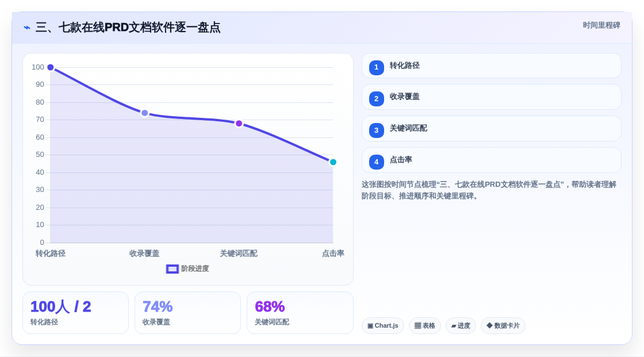Open the 转化路径 milestone row
Viewport: 644px width, 357px height.
pyautogui.click(x=491, y=66)
